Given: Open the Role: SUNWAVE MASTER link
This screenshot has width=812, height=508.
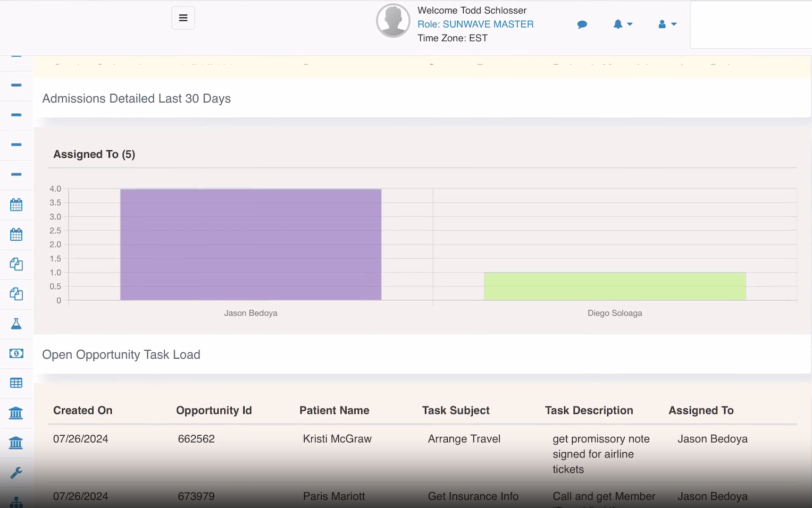Looking at the screenshot, I should click(475, 24).
